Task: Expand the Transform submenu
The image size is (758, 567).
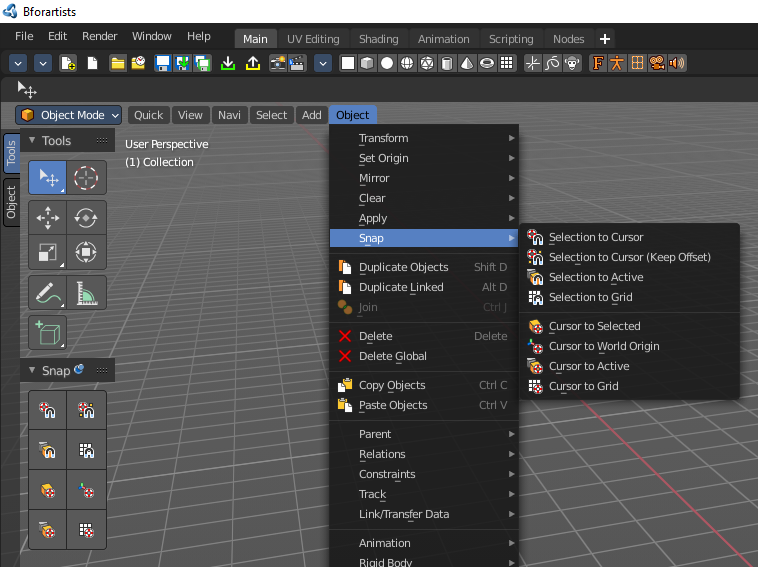Action: pos(424,138)
